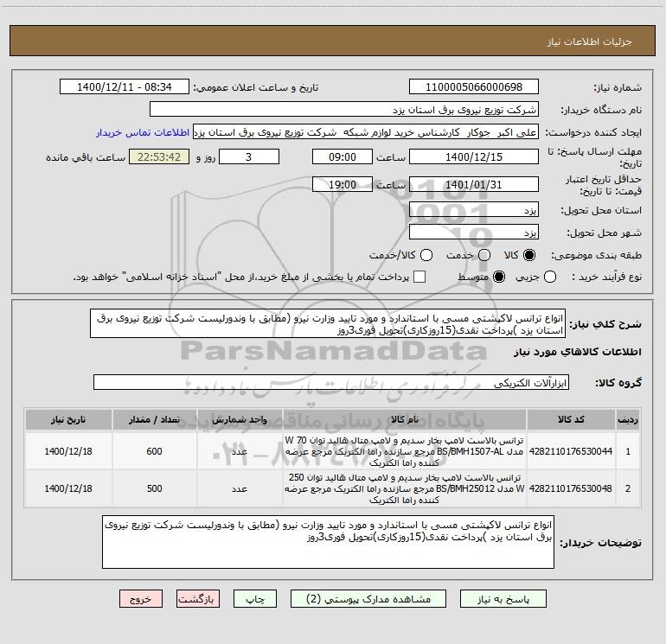
Task: Click the response deadline date 1400/12/15
Action: click(x=474, y=156)
